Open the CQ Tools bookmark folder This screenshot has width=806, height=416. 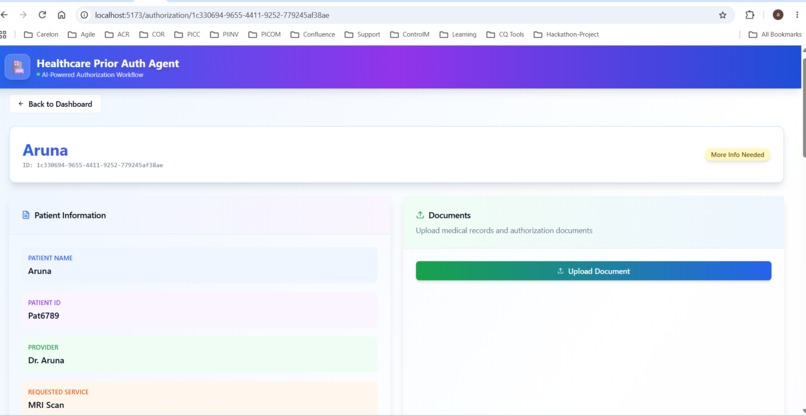505,34
